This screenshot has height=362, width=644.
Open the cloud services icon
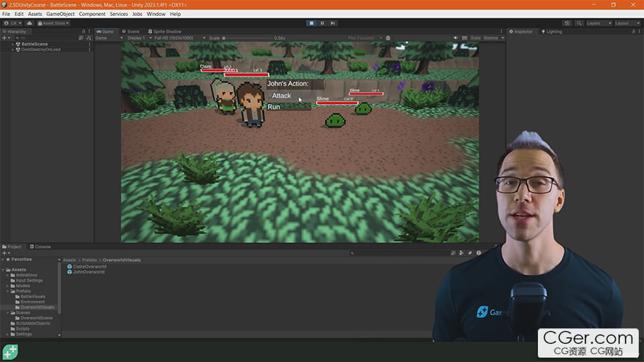tap(29, 23)
